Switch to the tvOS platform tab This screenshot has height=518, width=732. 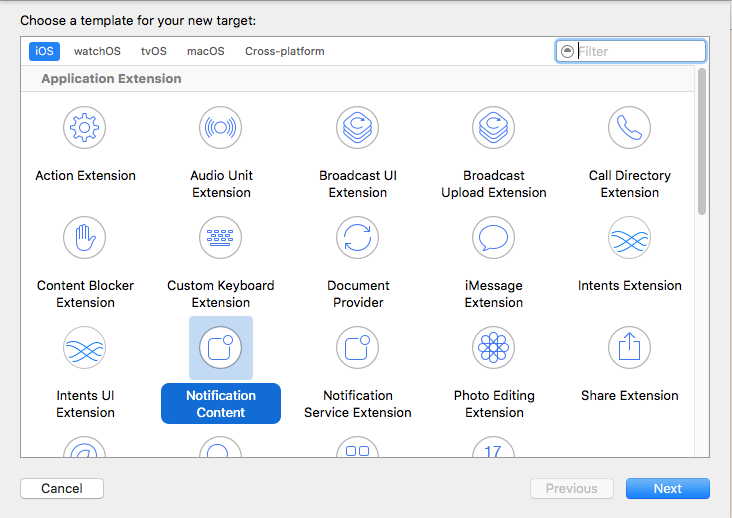tap(153, 51)
